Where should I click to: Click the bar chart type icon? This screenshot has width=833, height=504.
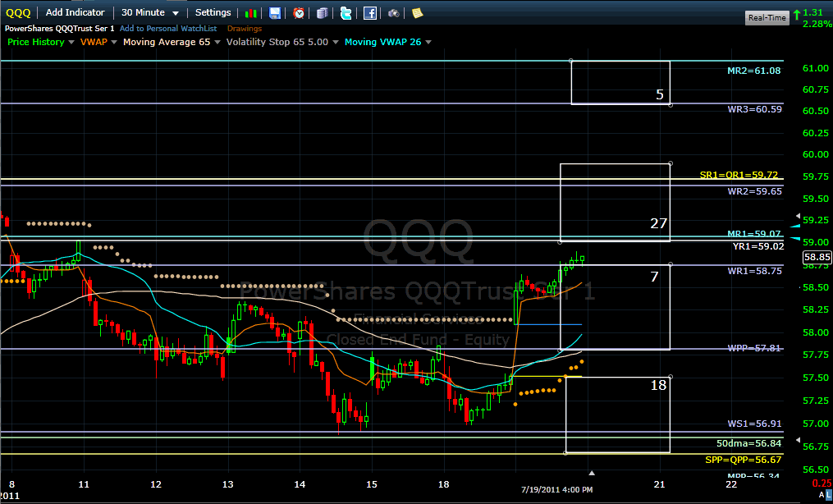tap(252, 13)
